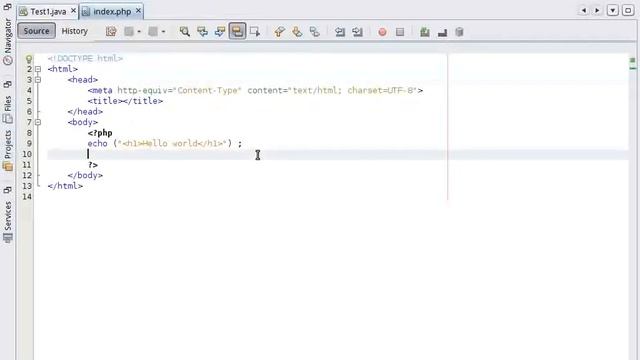Select the index.php tab
The width and height of the screenshot is (640, 360).
tap(112, 11)
